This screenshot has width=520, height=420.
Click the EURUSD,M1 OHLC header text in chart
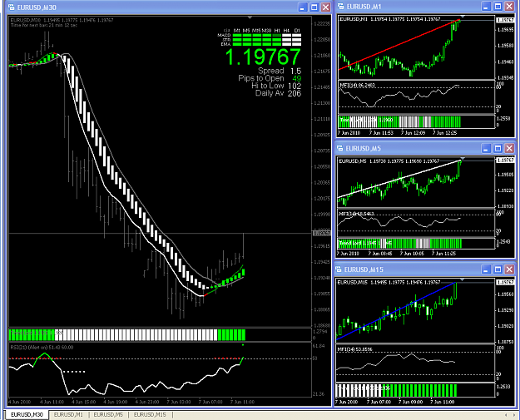coord(390,19)
